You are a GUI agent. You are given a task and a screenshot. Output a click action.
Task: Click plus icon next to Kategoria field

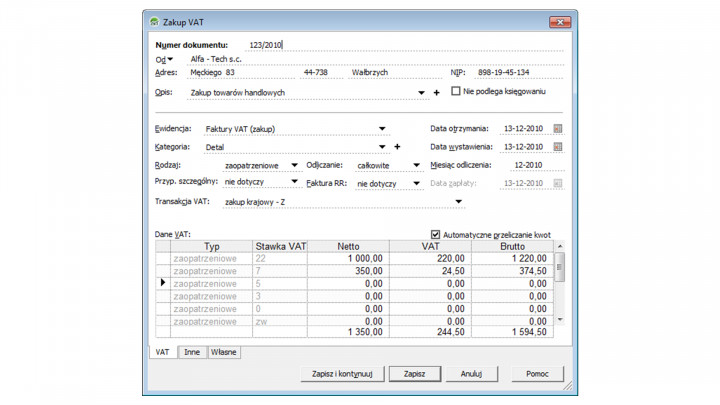click(397, 147)
